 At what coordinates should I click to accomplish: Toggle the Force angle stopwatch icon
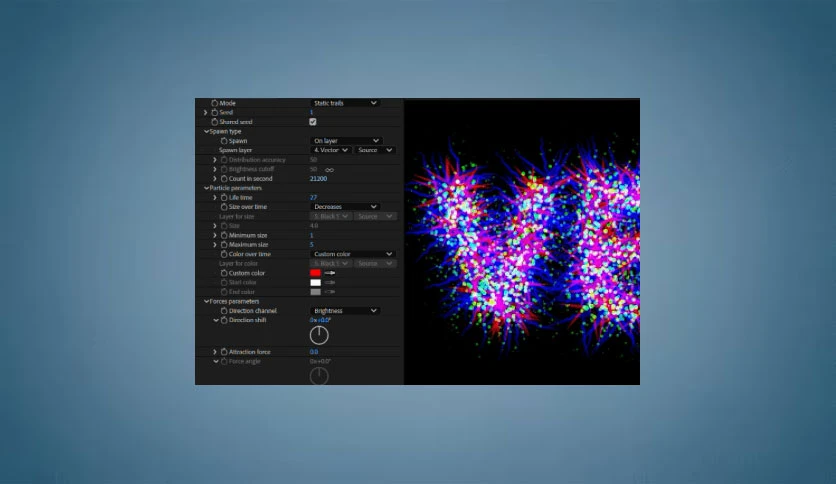click(x=224, y=361)
